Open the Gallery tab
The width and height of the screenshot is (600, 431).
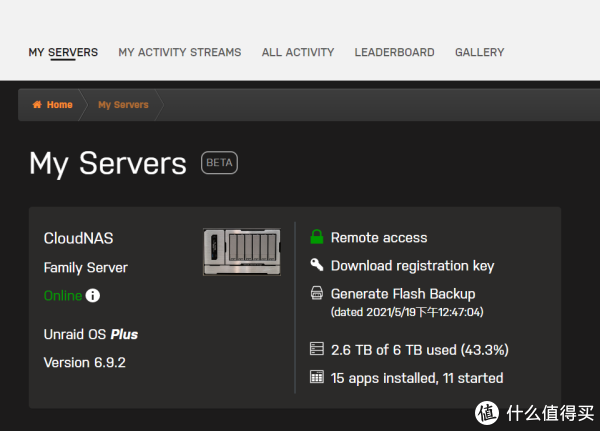(479, 52)
